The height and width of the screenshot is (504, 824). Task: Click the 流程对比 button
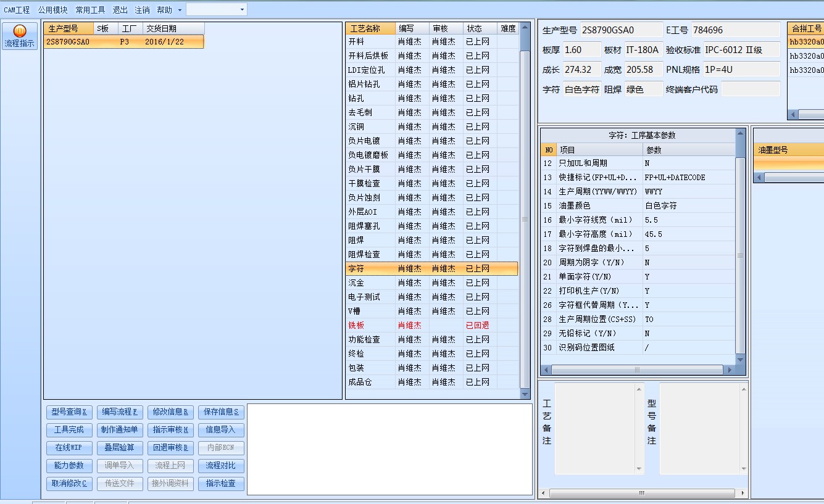tap(221, 466)
